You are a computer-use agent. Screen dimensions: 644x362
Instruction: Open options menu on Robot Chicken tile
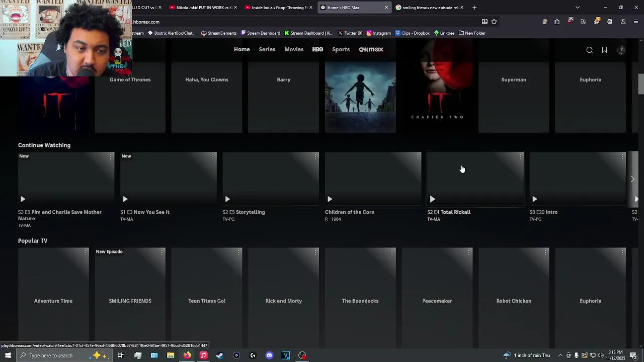click(545, 252)
